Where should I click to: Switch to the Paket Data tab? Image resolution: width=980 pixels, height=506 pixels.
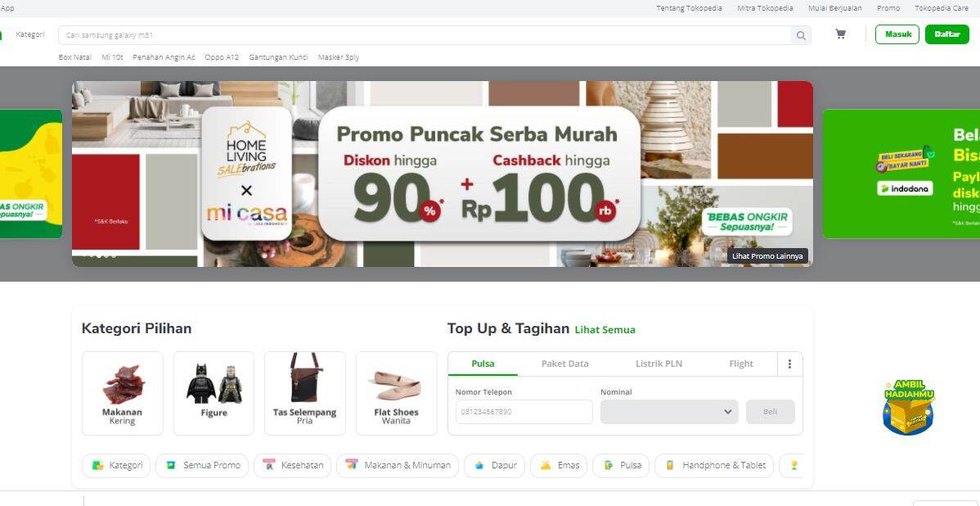565,364
